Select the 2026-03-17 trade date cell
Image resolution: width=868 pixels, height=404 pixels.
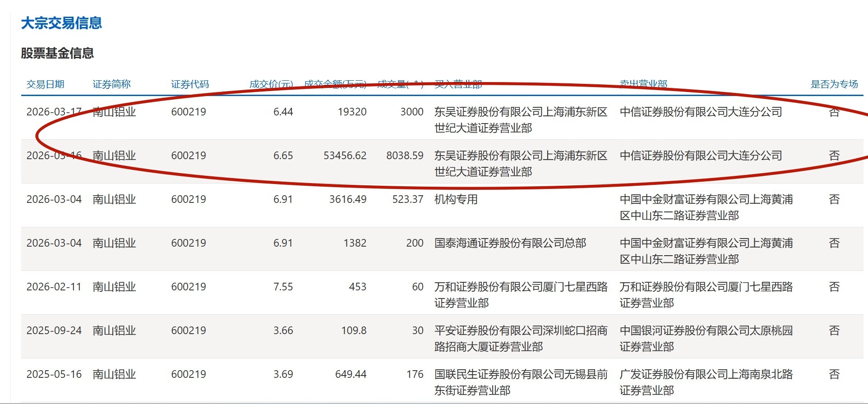click(x=54, y=112)
